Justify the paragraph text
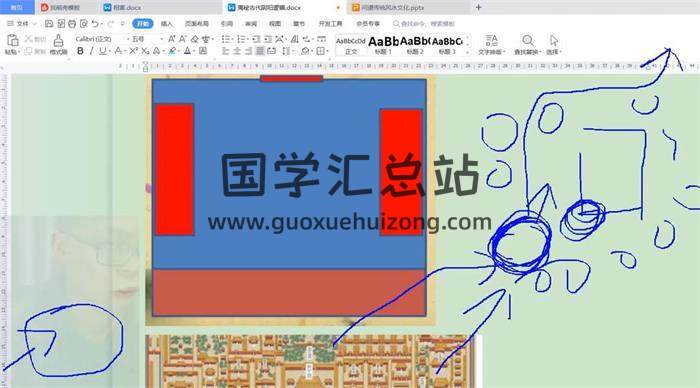This screenshot has width=700, height=388. point(260,51)
